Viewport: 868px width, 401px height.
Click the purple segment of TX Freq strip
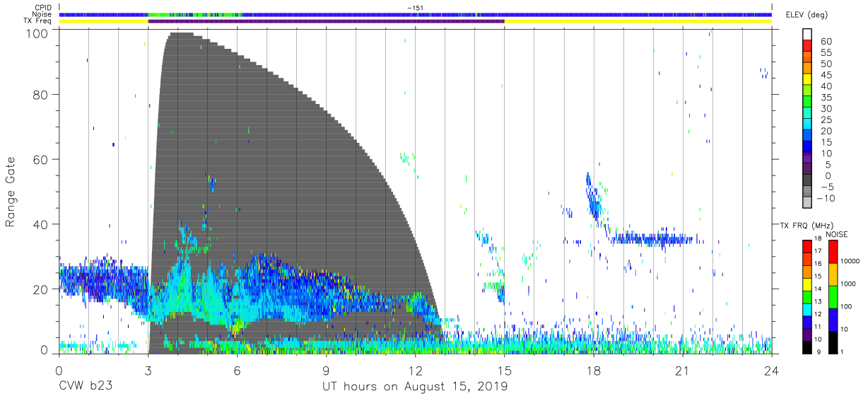[x=326, y=21]
